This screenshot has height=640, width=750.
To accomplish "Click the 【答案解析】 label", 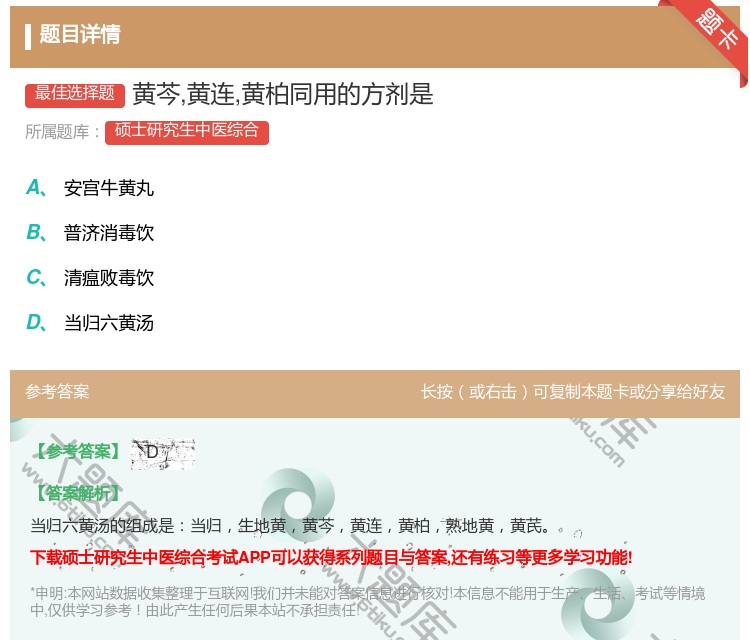I will [x=78, y=493].
